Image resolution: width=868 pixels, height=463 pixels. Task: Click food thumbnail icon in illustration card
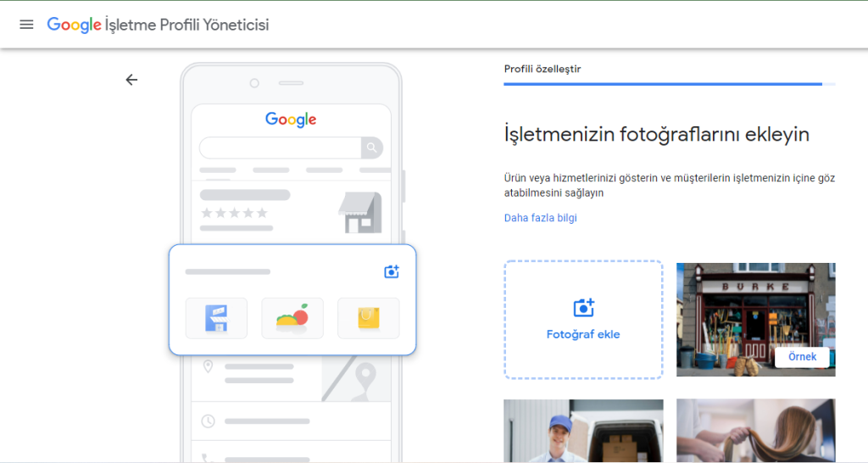292,319
